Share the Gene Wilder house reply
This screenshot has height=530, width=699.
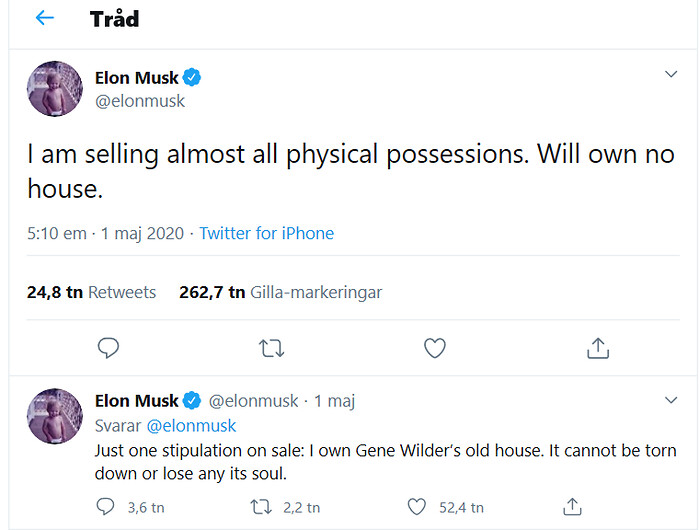572,507
